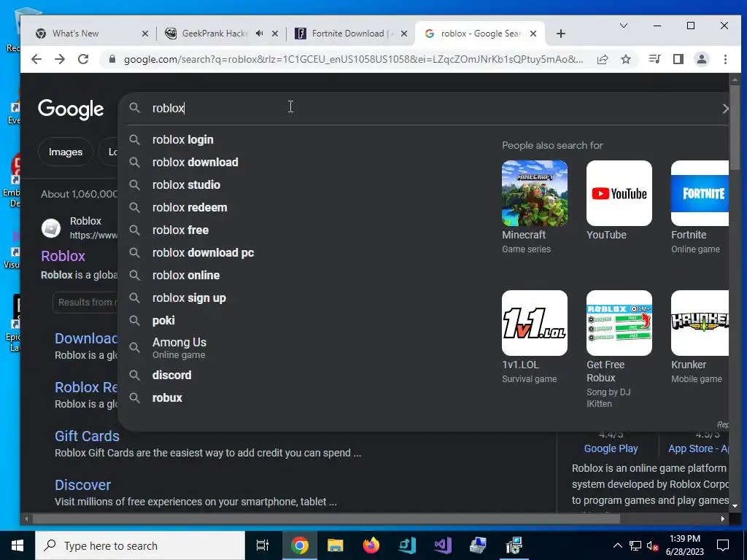Filter results with the Images chip
Viewport: 747px width, 560px height.
pos(65,152)
